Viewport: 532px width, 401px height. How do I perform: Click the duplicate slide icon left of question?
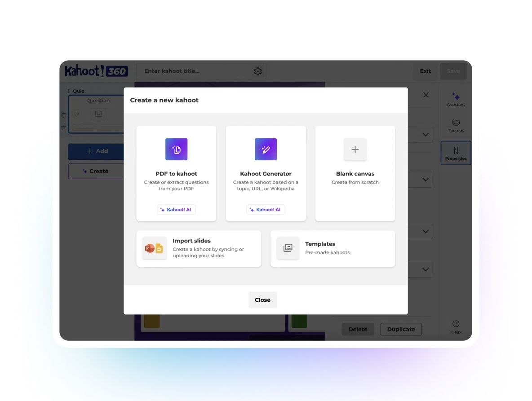[x=63, y=115]
